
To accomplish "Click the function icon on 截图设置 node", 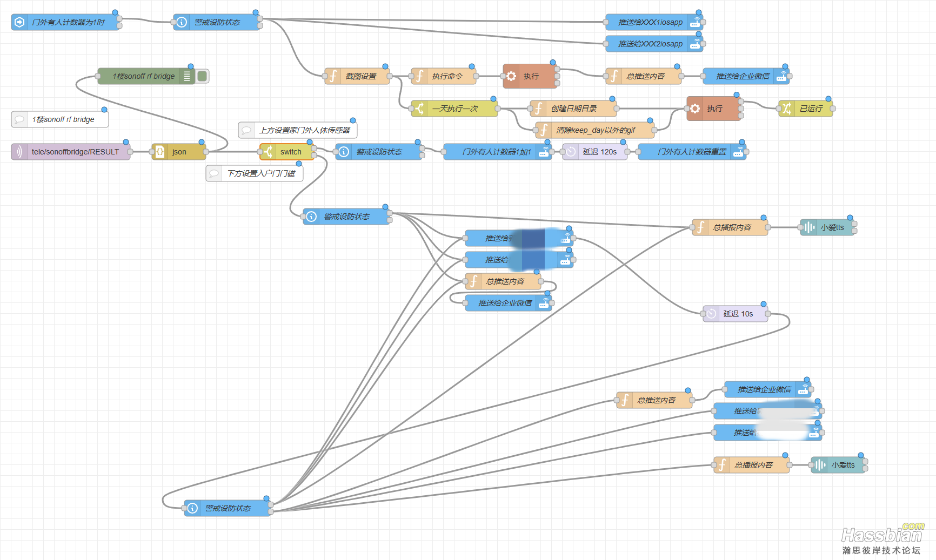I will (333, 76).
